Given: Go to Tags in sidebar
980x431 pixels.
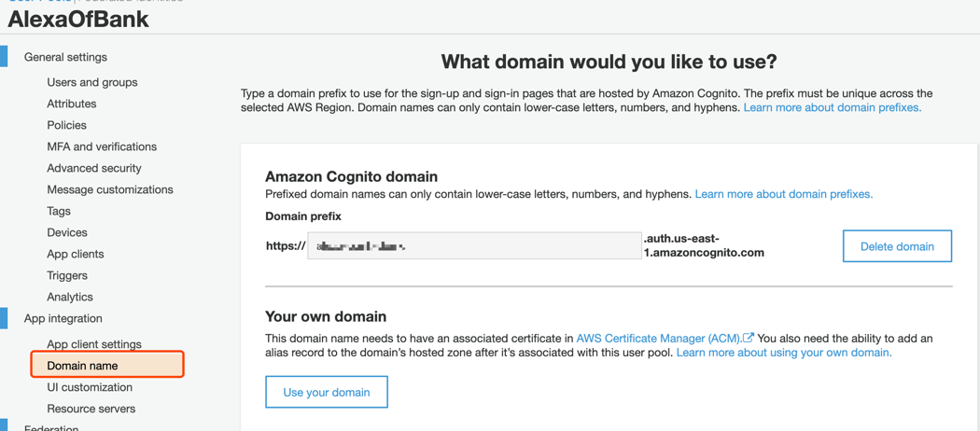Looking at the screenshot, I should pyautogui.click(x=59, y=211).
